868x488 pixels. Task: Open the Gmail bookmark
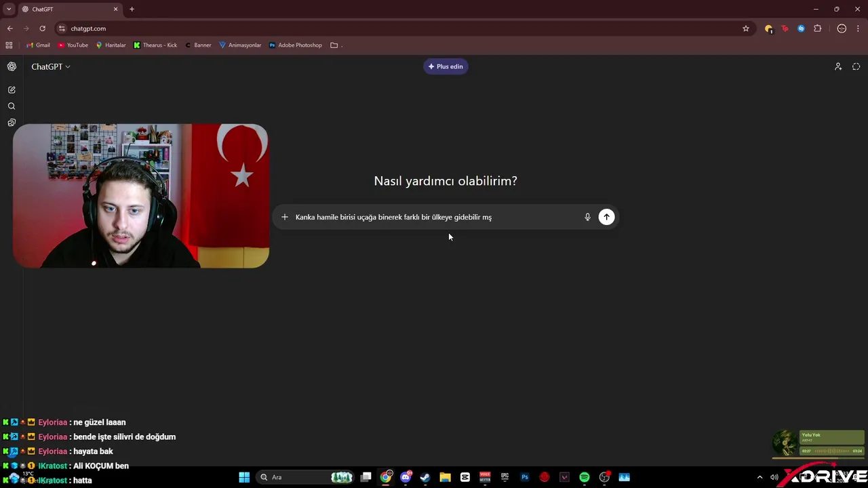coord(38,45)
